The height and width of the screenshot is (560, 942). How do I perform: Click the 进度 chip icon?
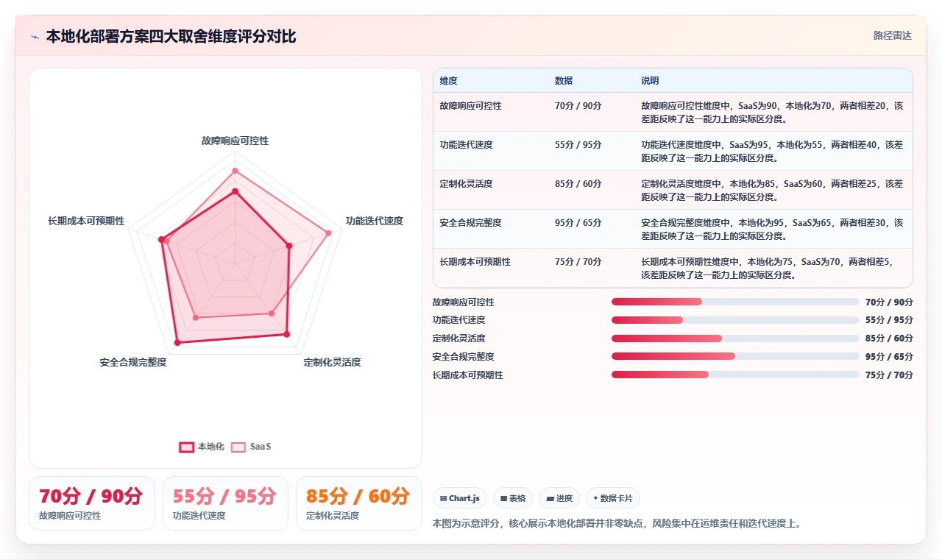[x=550, y=498]
